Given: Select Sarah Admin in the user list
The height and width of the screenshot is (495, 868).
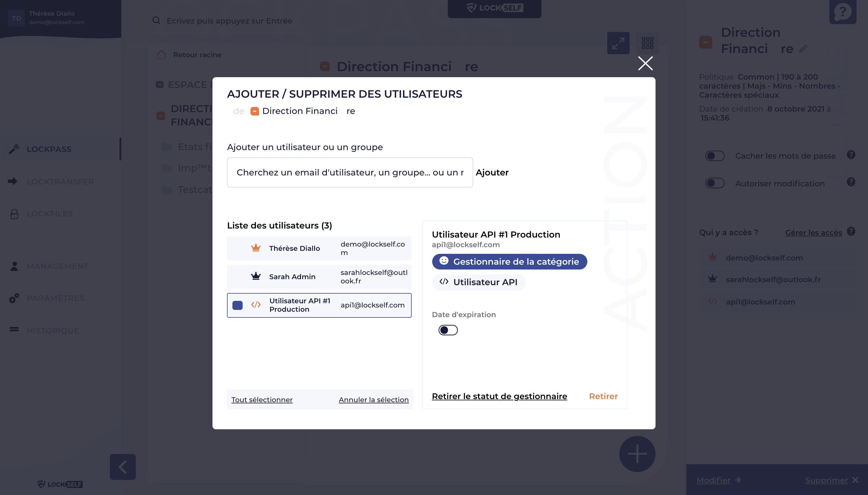Looking at the screenshot, I should tap(319, 277).
